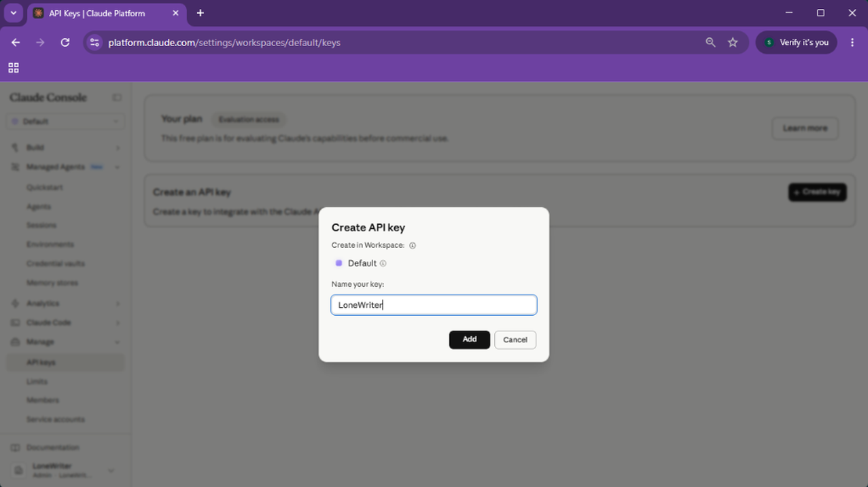Click the purple Default workspace color dot
The height and width of the screenshot is (487, 868).
(338, 264)
